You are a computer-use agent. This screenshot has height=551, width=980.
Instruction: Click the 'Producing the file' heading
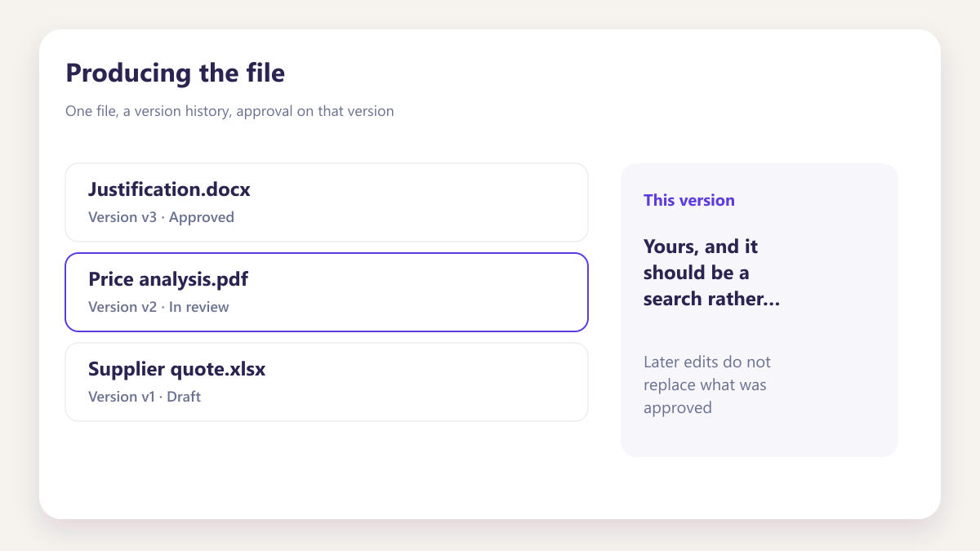click(x=176, y=73)
